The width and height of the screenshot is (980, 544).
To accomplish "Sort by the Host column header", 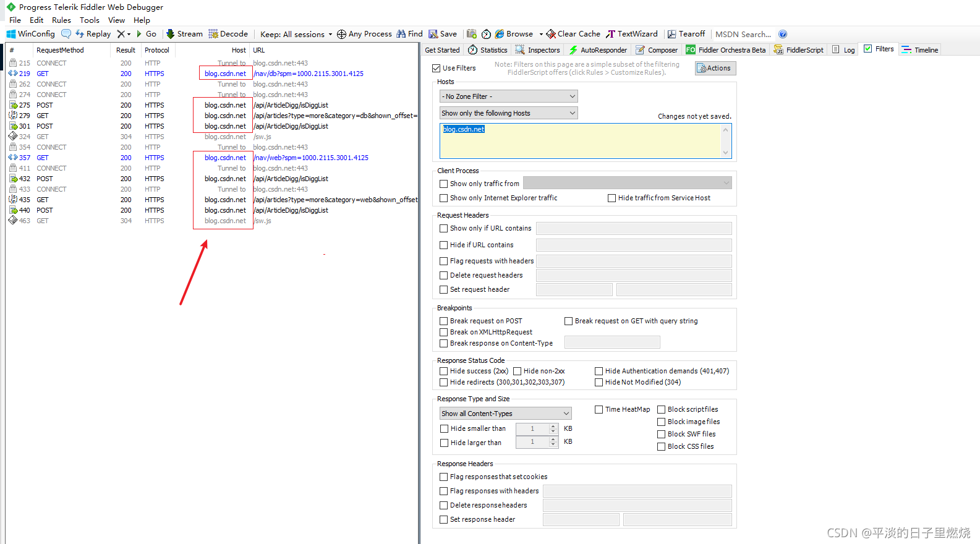I will point(213,50).
